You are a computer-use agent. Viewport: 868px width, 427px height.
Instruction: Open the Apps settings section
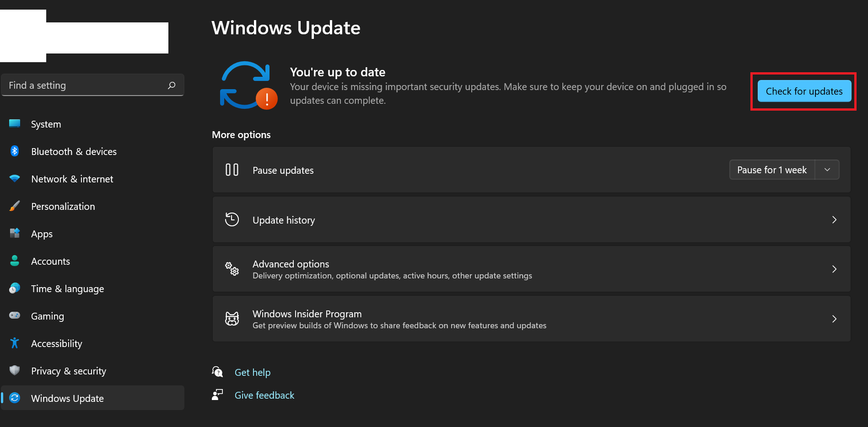(x=92, y=234)
